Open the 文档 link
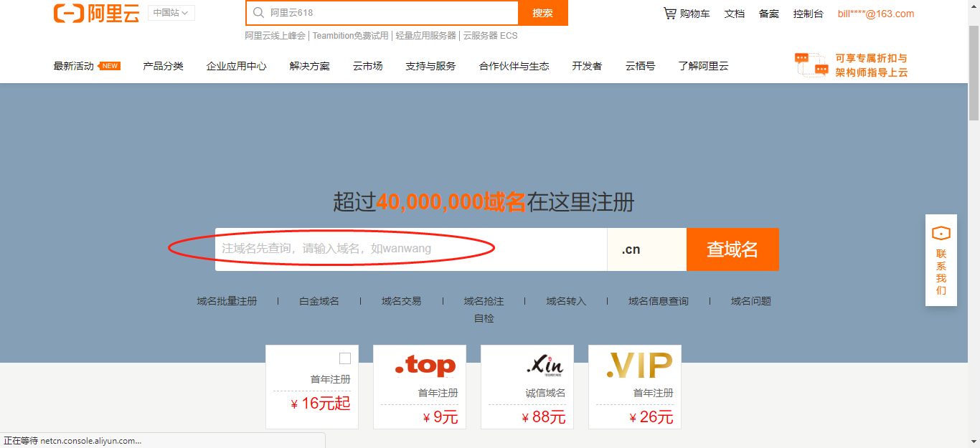 (735, 14)
